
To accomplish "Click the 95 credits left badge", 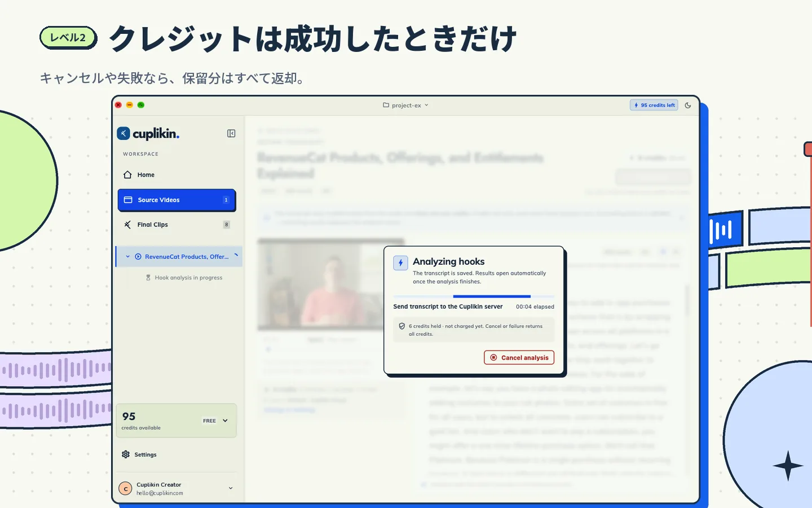I will [x=654, y=105].
